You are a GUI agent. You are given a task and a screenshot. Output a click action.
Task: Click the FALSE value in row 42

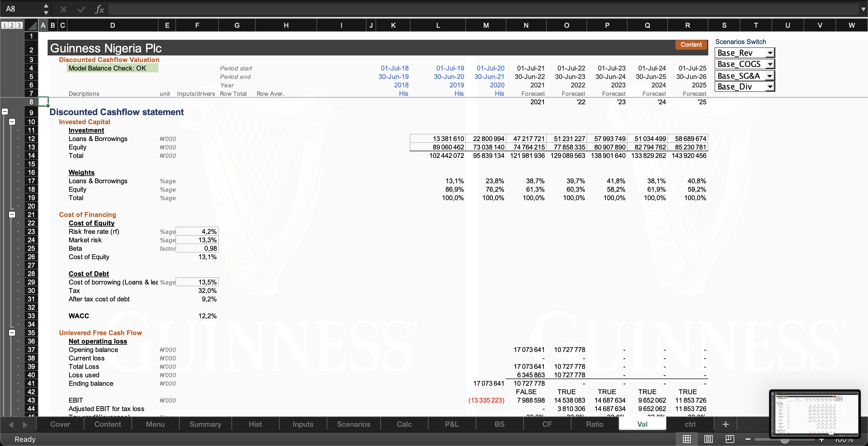click(526, 392)
